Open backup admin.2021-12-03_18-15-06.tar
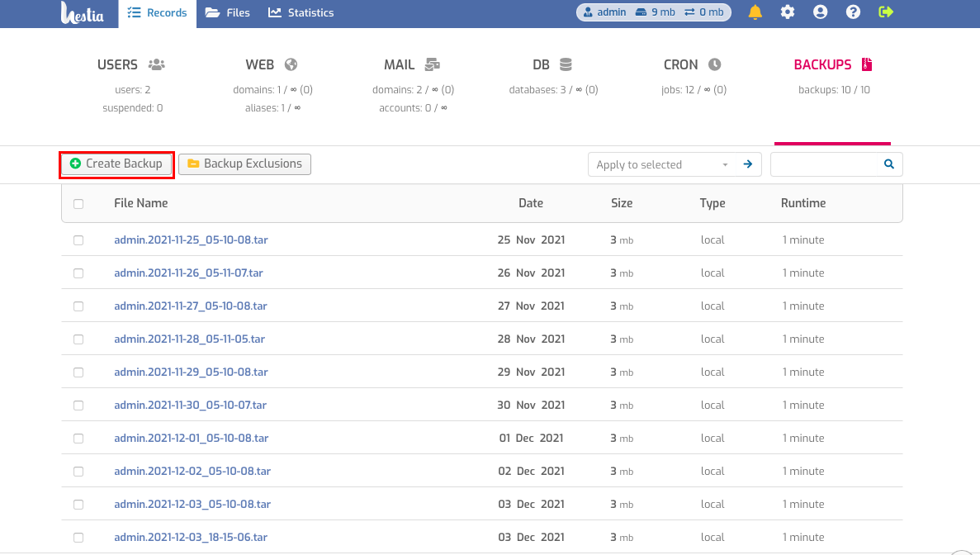980x555 pixels. point(191,538)
